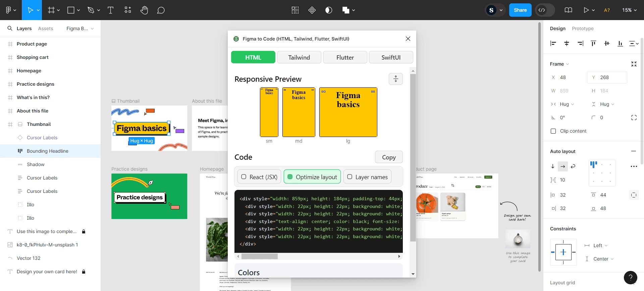Switch to the SwiftUI tab
Viewport: 644px width, 291px height.
pos(391,57)
